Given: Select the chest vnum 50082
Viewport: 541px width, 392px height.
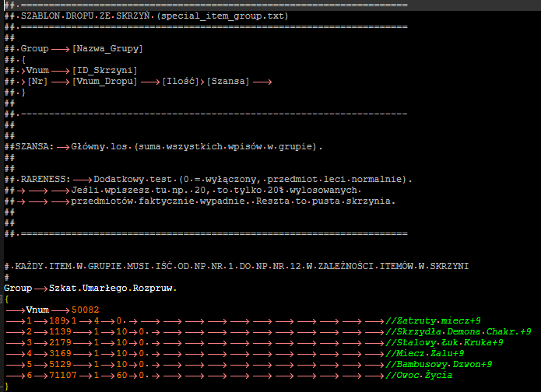Looking at the screenshot, I should pos(85,310).
